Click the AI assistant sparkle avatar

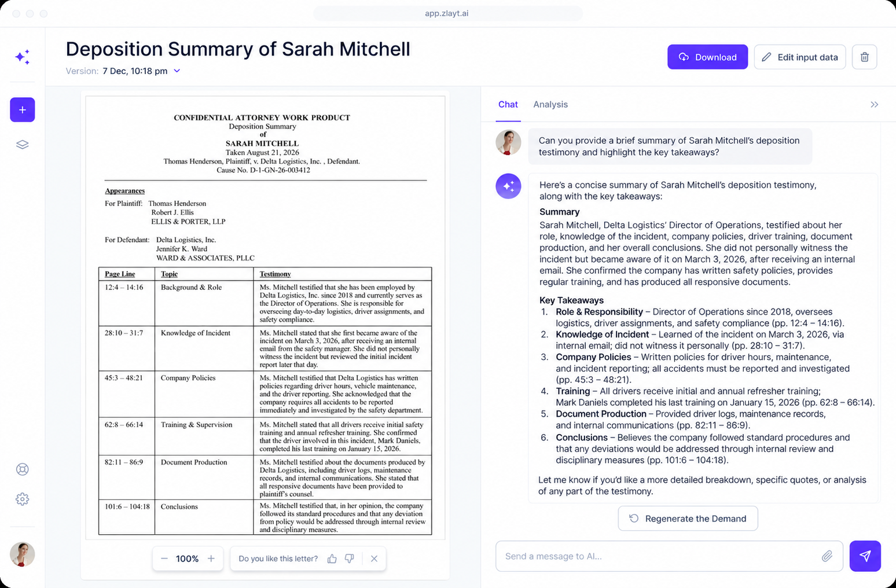[x=508, y=186]
